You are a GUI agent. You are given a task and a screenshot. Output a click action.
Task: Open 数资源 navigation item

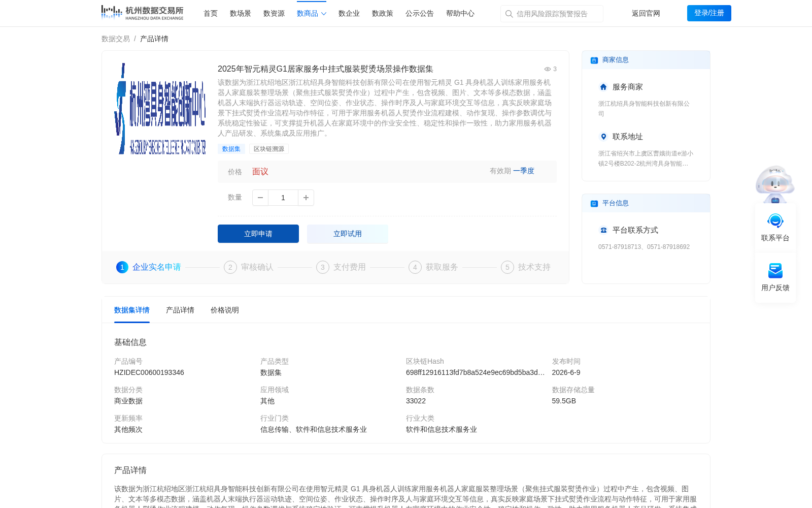274,13
